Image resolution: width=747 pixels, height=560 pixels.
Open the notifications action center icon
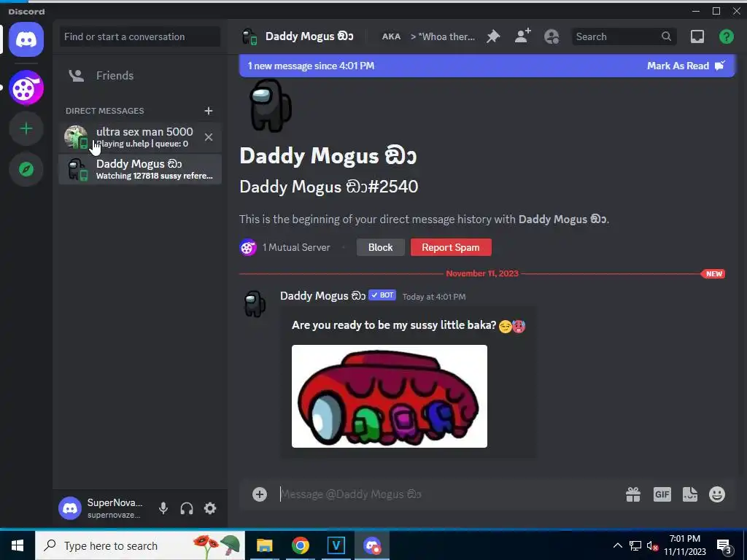[x=724, y=546]
